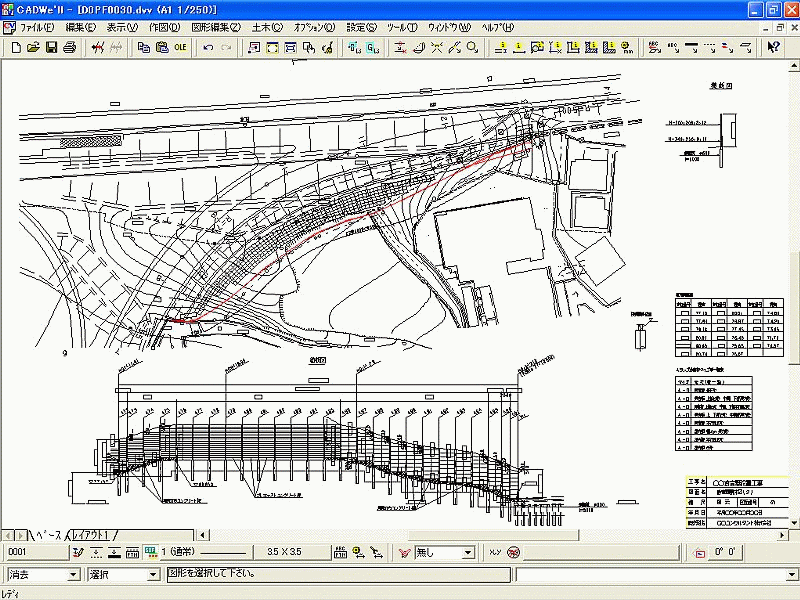Expand the 選択 mode dropdown

click(153, 574)
